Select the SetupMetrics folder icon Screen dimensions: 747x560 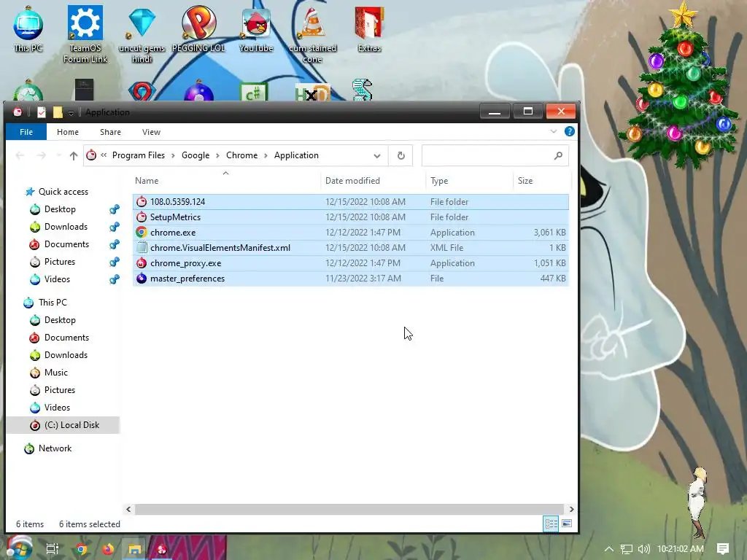[x=142, y=217]
